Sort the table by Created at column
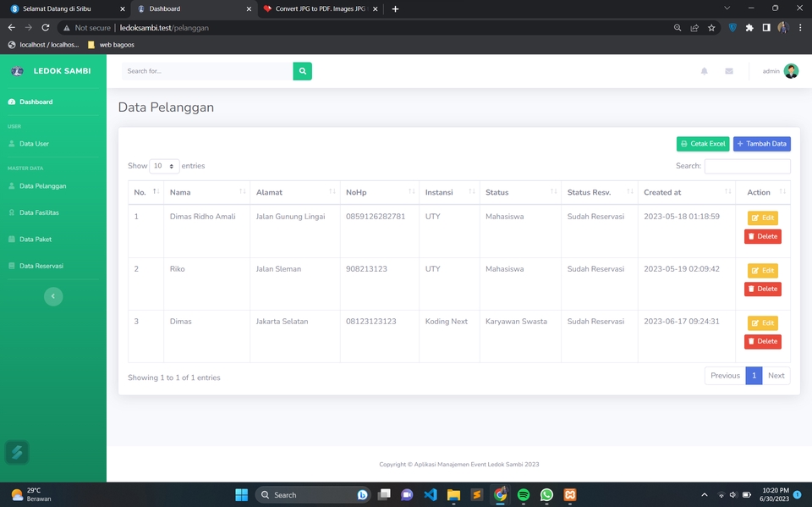 tap(687, 192)
